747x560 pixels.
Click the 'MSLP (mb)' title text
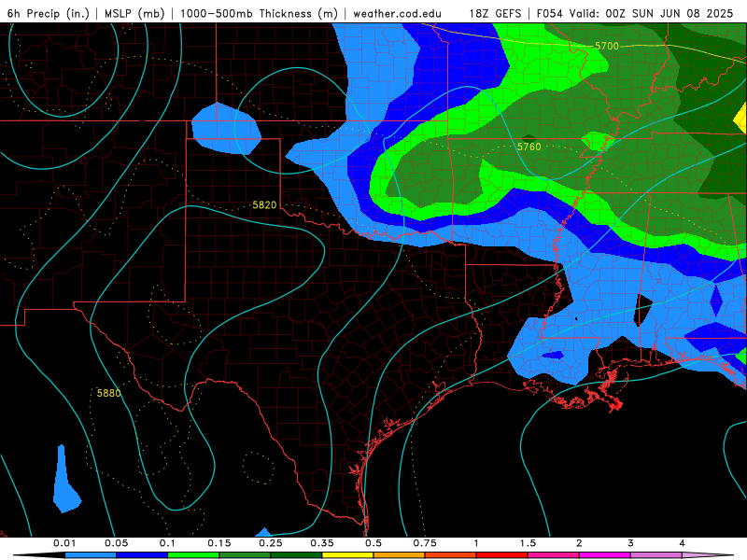134,13
